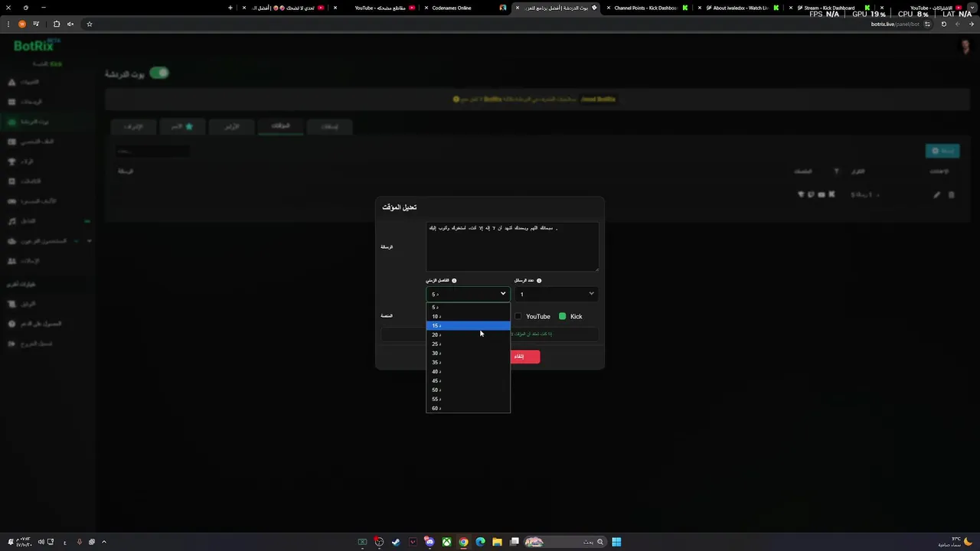This screenshot has width=980, height=551.
Task: Click the green add button in the timers panel
Action: pos(942,151)
